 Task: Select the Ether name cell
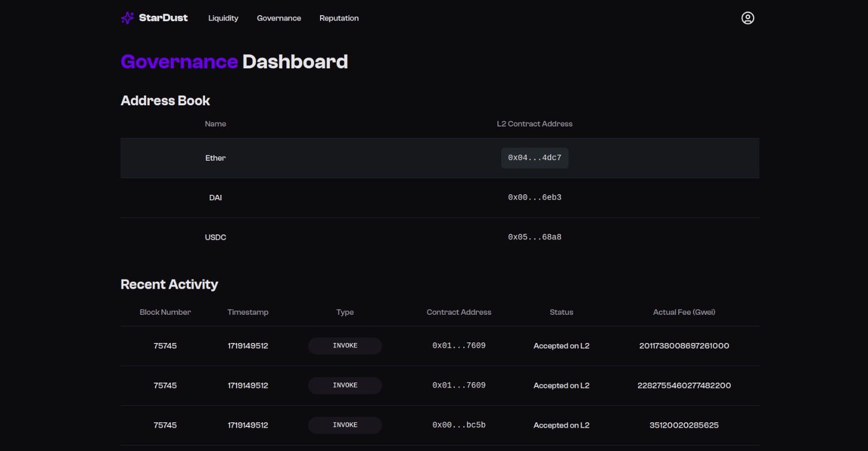pyautogui.click(x=215, y=158)
